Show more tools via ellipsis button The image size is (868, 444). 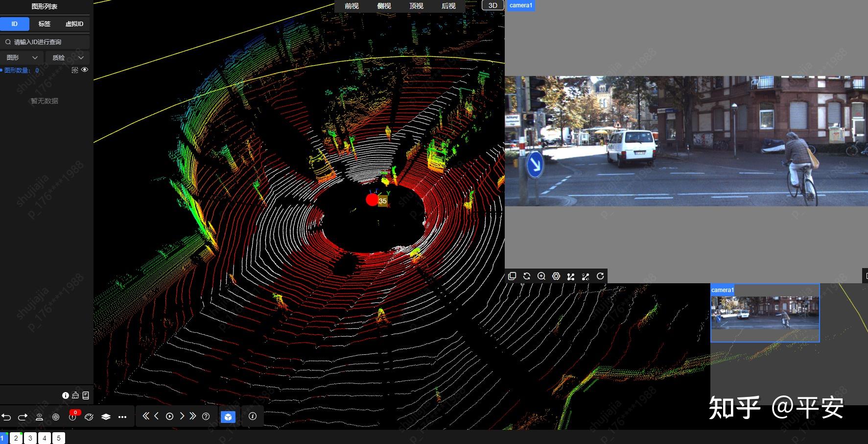click(x=122, y=417)
